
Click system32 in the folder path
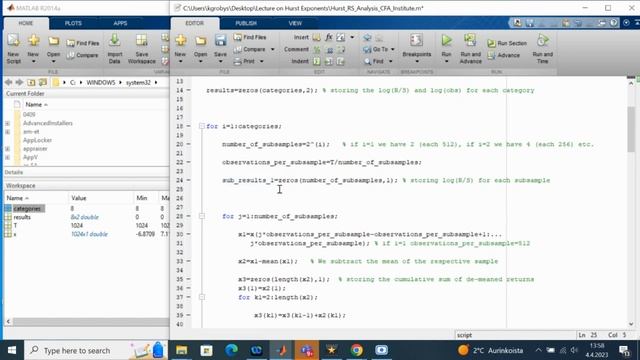138,82
